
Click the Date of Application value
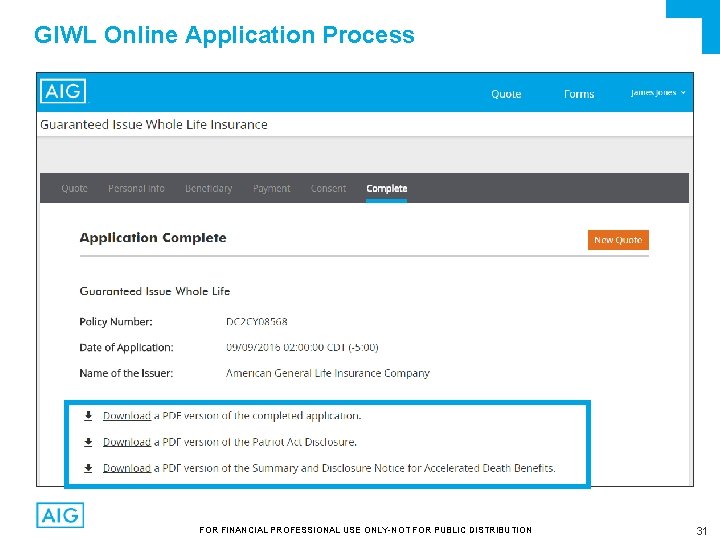coord(302,347)
